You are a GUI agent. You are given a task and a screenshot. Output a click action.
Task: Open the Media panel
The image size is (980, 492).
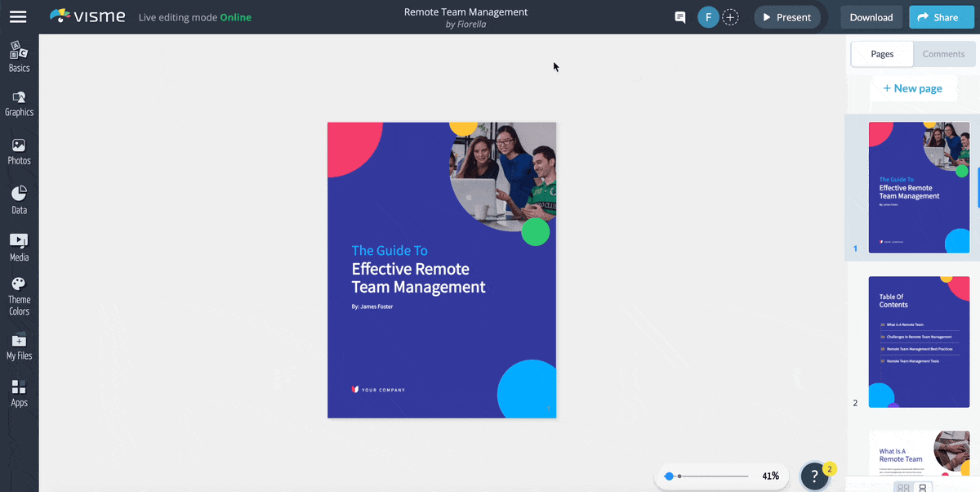click(19, 247)
